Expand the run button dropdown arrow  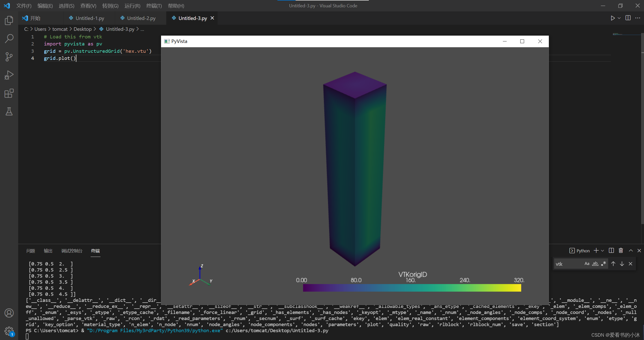pos(619,18)
